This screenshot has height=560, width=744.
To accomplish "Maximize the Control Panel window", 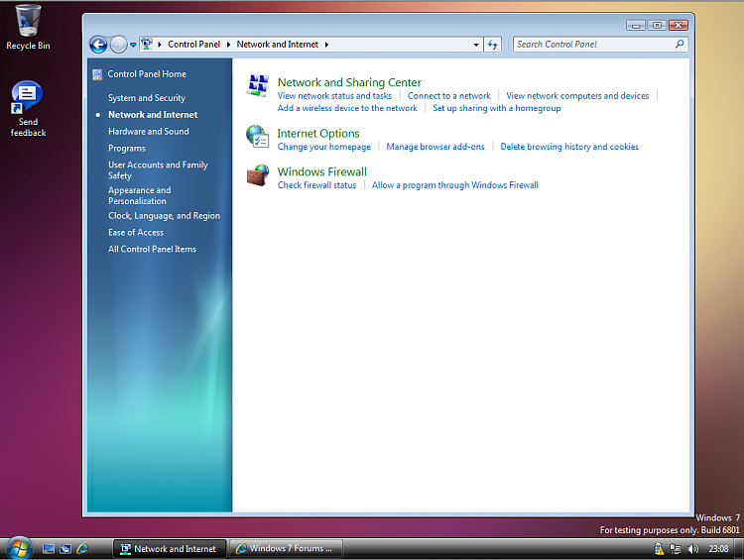I will [x=657, y=26].
